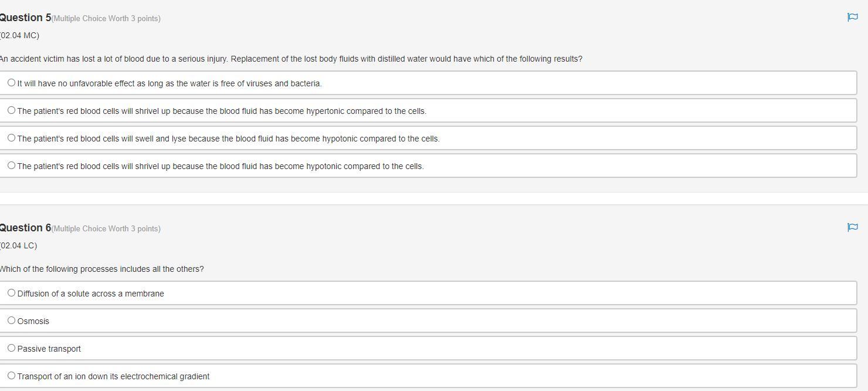Viewport: 868px width, 391px height.
Task: Click the accident victim question prompt text
Action: pos(291,59)
